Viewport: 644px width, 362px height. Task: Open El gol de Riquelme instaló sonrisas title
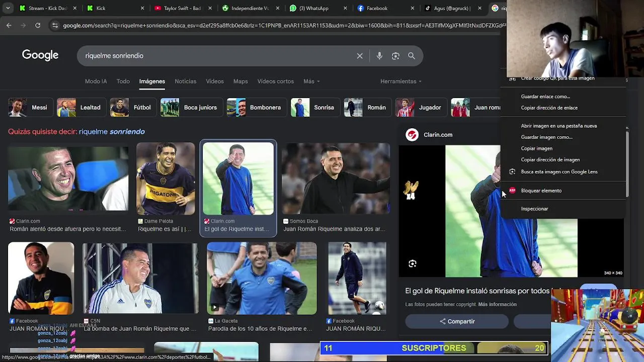[x=478, y=291]
